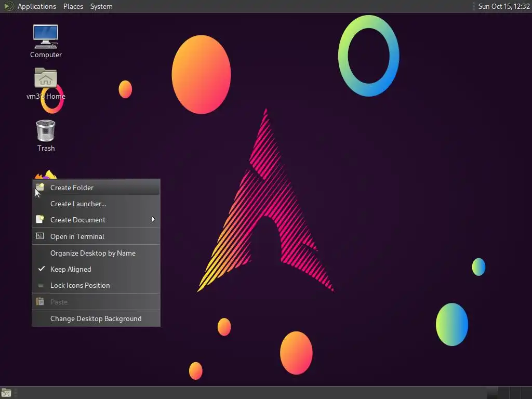The image size is (532, 399).
Task: Open the Places menu
Action: (73, 6)
